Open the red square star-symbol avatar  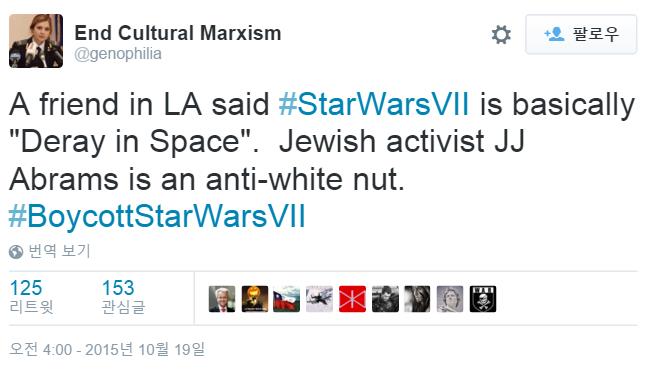352,299
